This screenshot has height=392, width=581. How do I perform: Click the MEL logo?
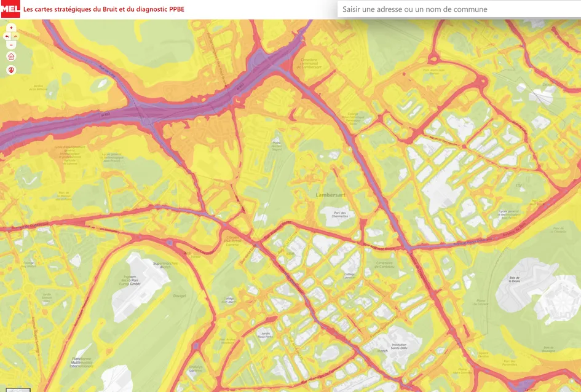tap(10, 9)
